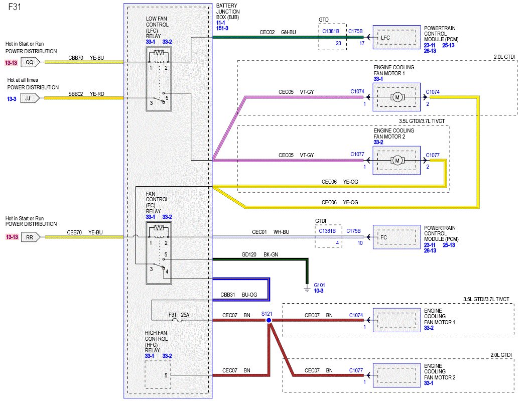532x401 pixels.
Task: Click the S121 splice dot
Action: click(x=269, y=320)
